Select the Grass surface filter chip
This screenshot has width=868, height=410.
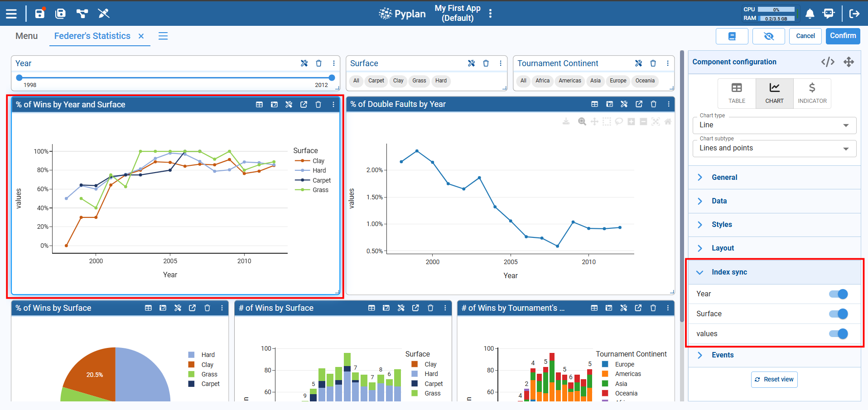(x=419, y=81)
